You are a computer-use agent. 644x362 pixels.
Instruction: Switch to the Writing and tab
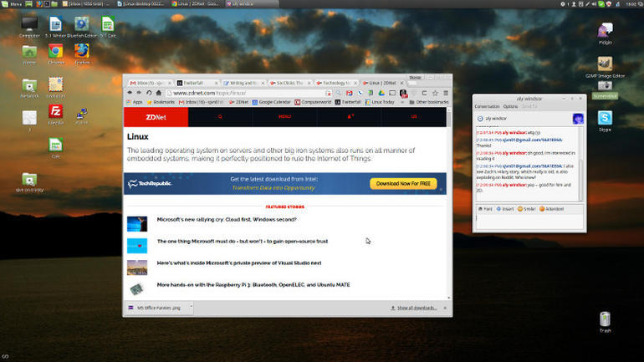coord(243,83)
